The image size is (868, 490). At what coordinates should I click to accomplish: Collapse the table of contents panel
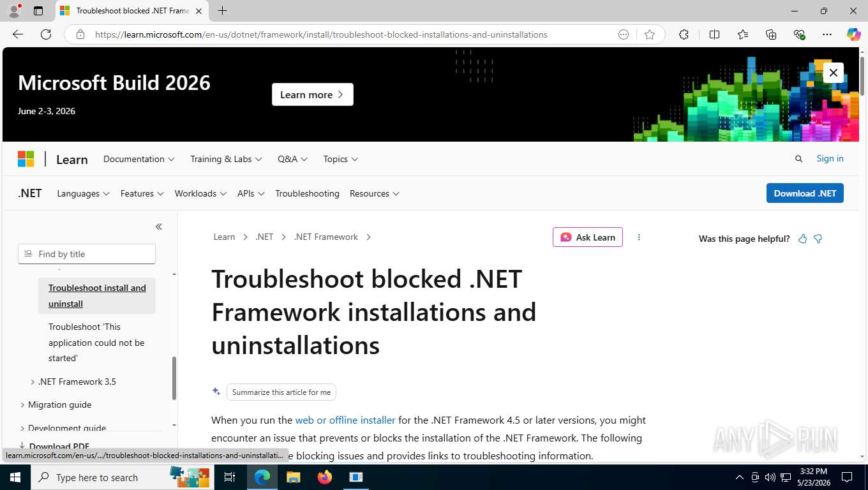point(159,226)
